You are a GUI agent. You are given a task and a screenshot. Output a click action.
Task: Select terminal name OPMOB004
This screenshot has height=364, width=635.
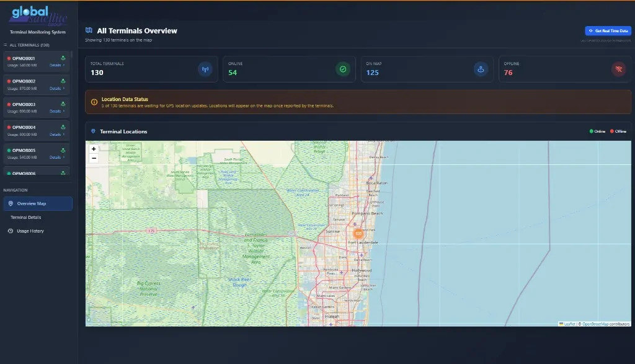[24, 127]
